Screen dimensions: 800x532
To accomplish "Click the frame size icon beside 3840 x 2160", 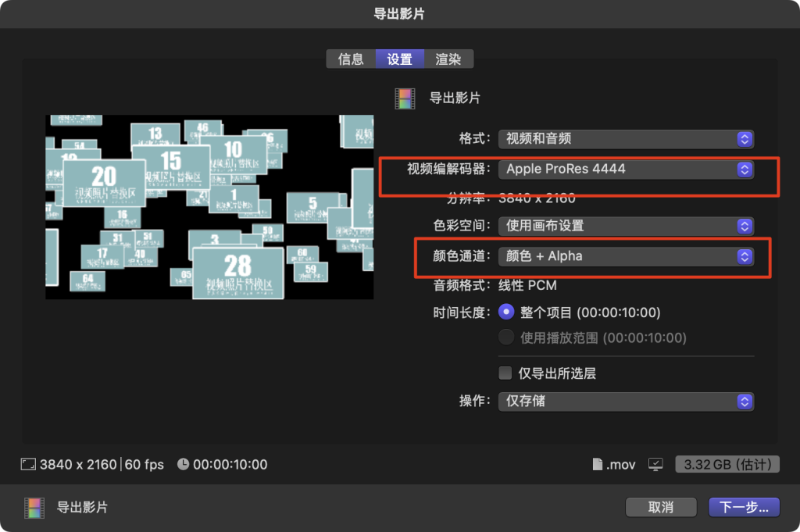I will click(x=28, y=465).
